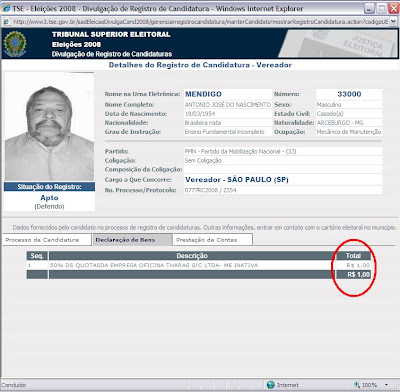Click the Justiça Eleitoral banner image

pyautogui.click(x=338, y=44)
